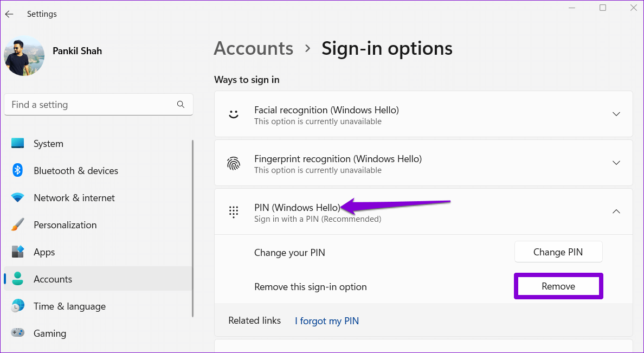Click the Bluetooth icon in the sidebar
This screenshot has width=644, height=353.
click(x=18, y=170)
